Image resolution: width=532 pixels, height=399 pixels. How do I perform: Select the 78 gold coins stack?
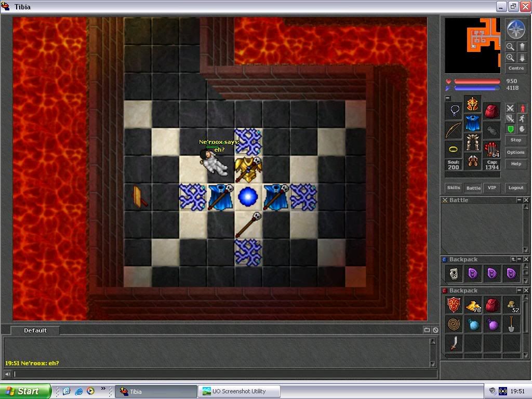[x=473, y=304]
